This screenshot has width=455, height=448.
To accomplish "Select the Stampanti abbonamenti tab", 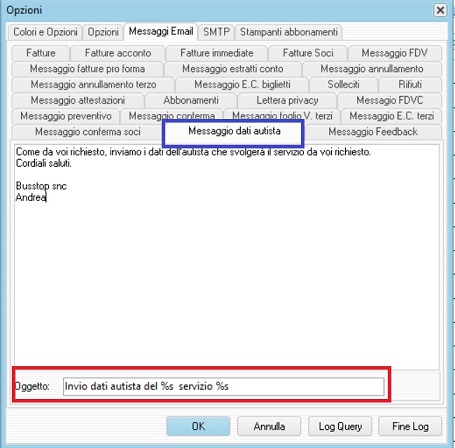I will [x=289, y=32].
